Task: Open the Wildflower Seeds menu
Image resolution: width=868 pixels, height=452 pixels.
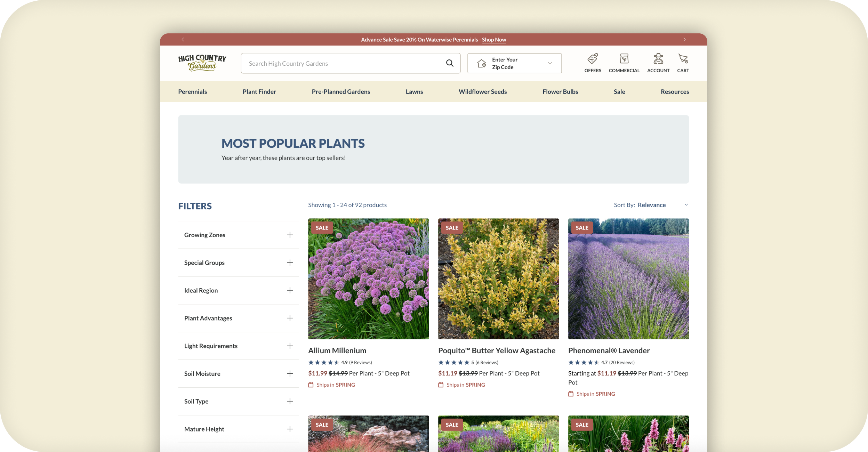Action: tap(482, 92)
